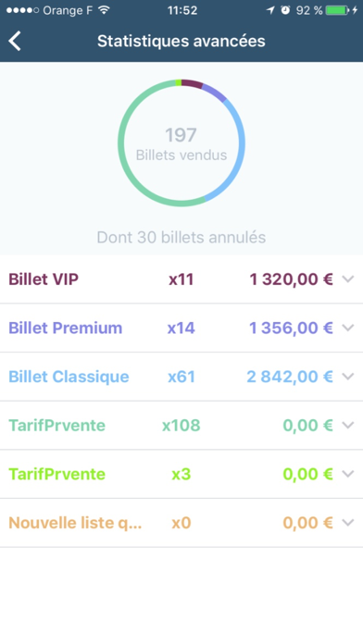Expand the Billet Classique chevron

point(348,377)
